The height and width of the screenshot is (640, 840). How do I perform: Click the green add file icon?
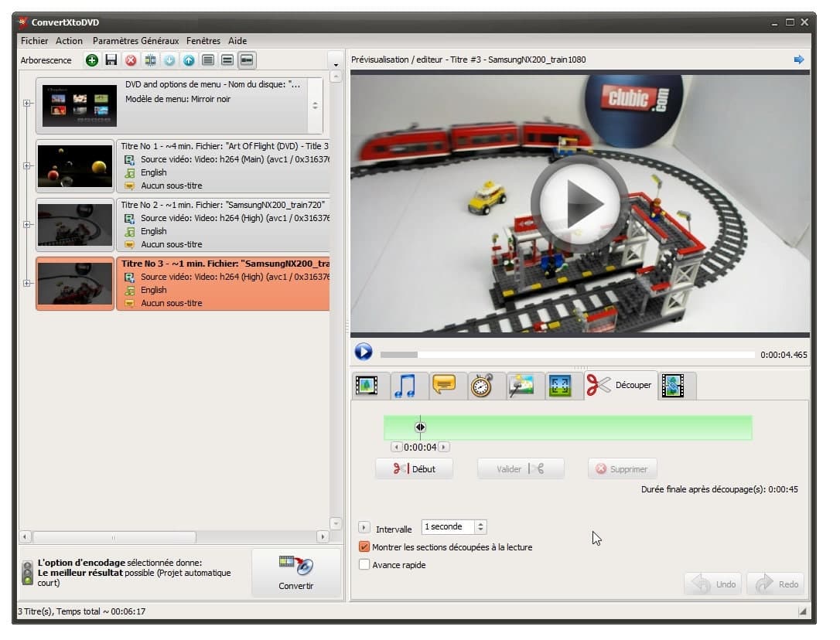tap(94, 61)
